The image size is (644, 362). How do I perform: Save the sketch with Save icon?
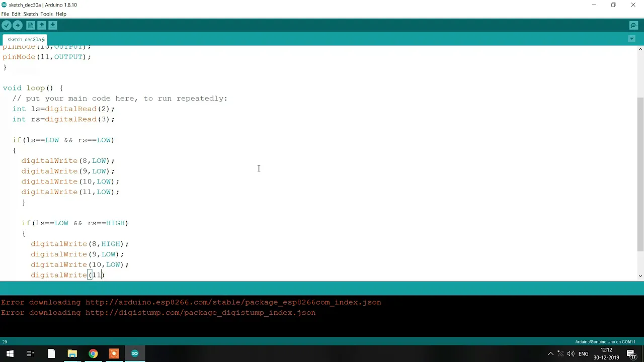(53, 25)
